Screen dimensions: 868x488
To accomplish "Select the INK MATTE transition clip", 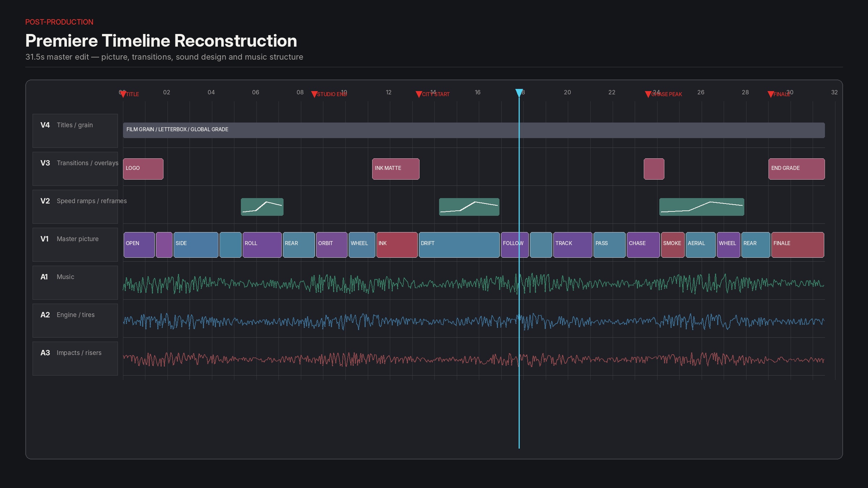I will tap(396, 169).
